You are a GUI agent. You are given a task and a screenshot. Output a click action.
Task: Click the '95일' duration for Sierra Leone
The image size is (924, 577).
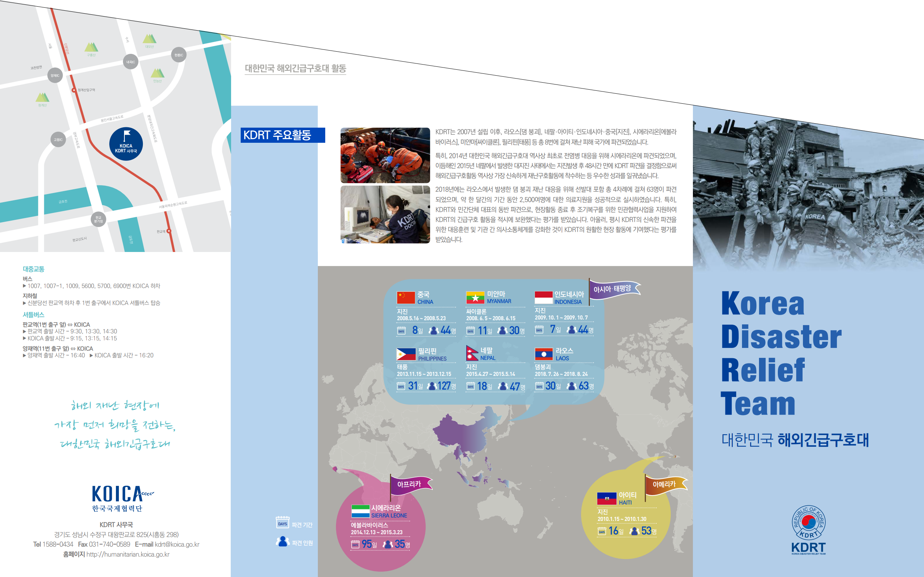(369, 544)
